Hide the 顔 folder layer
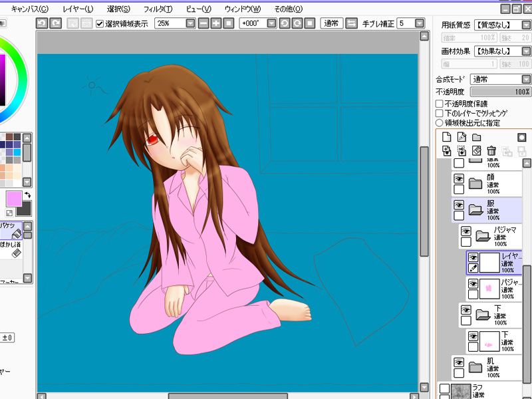This screenshot has width=532, height=399. tap(459, 179)
